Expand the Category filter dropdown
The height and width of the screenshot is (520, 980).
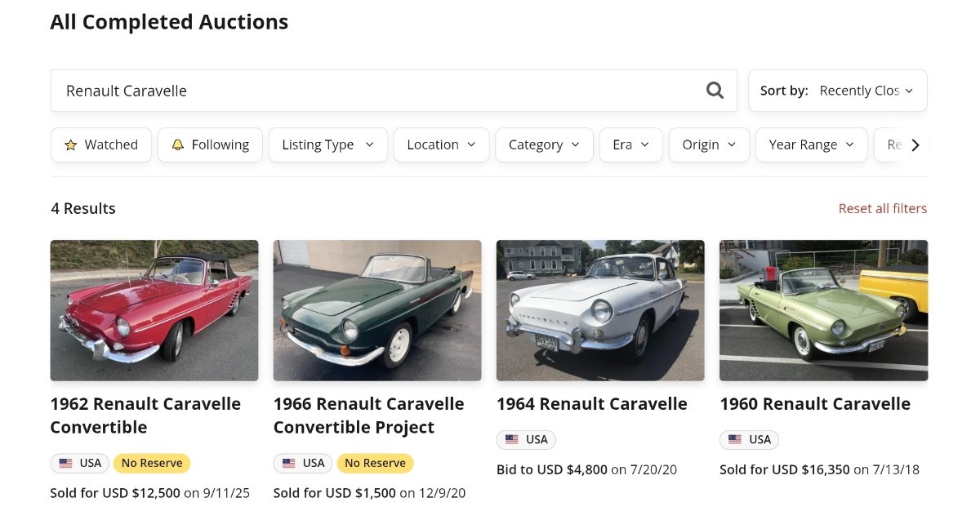pyautogui.click(x=544, y=144)
